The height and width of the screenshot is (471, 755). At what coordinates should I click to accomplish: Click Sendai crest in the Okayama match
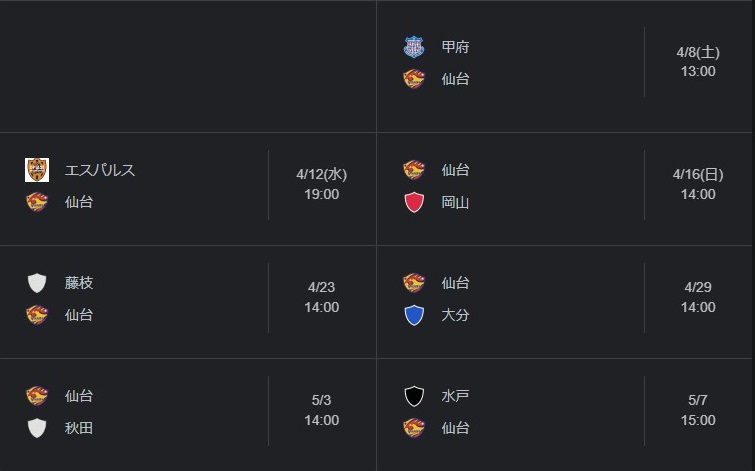[x=414, y=170]
